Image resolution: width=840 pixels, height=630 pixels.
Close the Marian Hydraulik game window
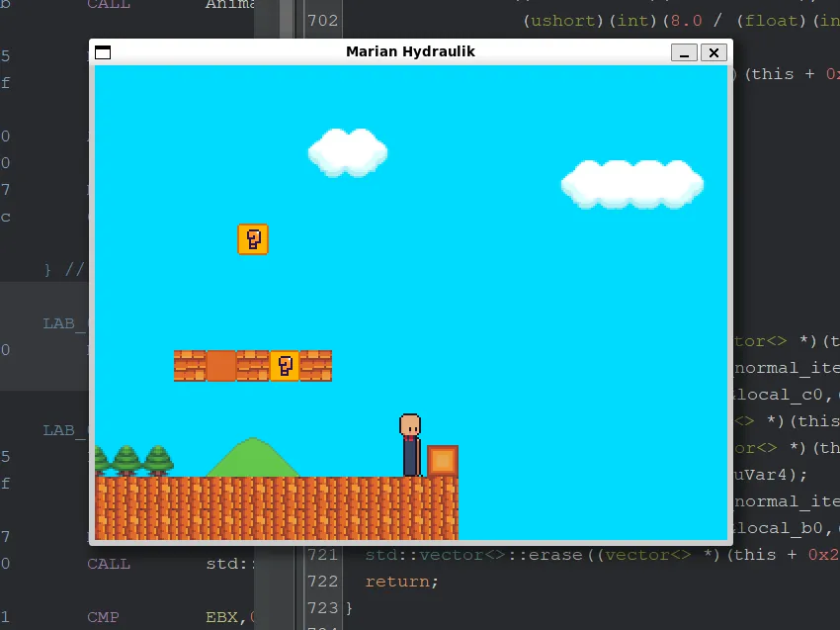(714, 52)
